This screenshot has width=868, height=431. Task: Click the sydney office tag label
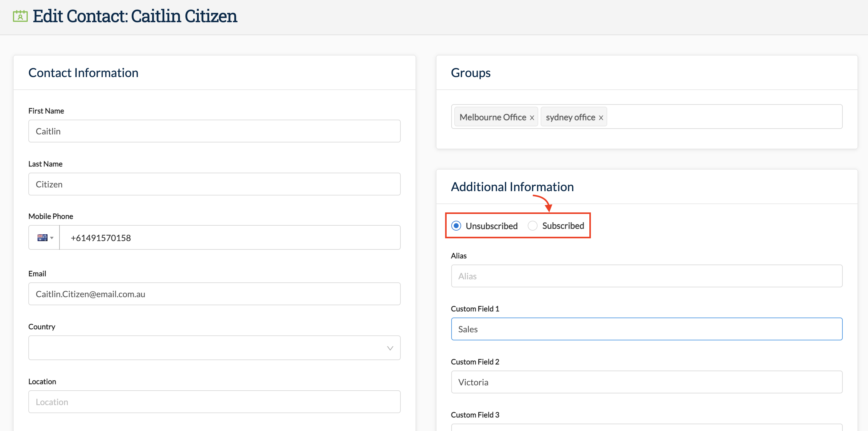pyautogui.click(x=570, y=117)
